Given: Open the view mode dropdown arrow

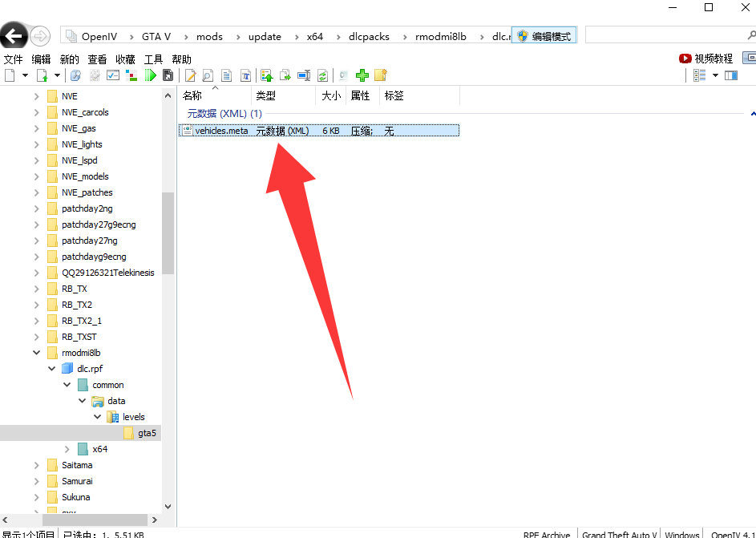Looking at the screenshot, I should tap(715, 75).
